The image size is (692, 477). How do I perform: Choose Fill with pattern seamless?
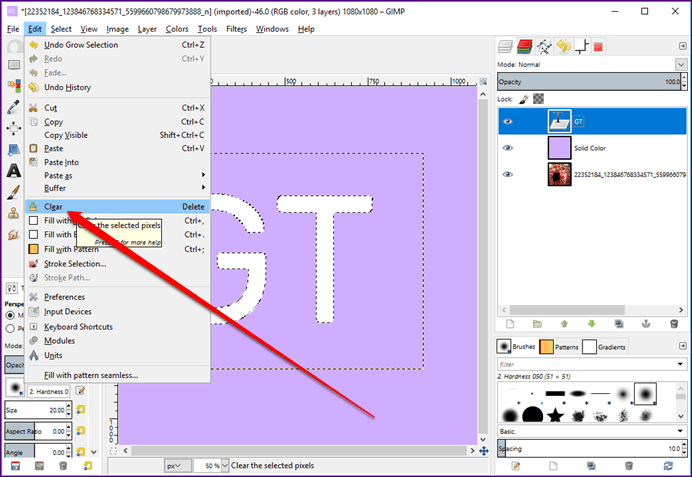[x=117, y=376]
